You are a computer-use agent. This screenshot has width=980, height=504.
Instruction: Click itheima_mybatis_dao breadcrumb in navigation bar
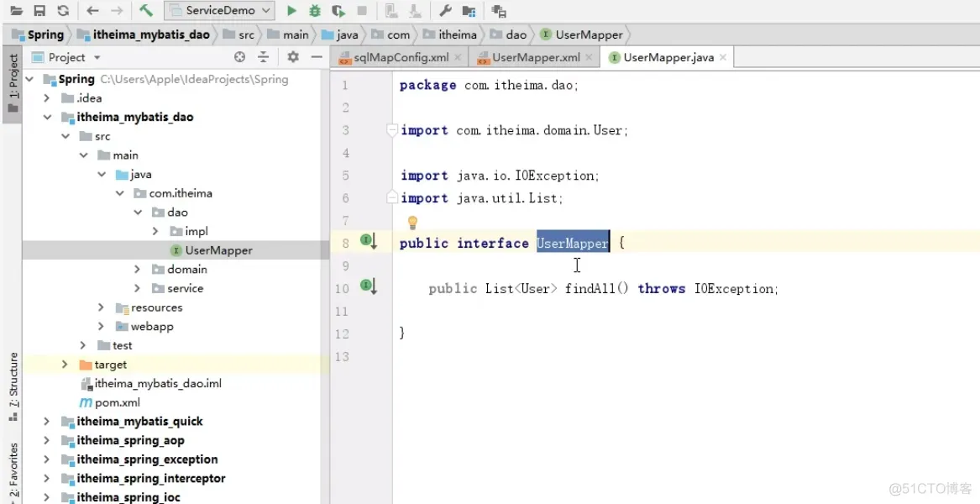(143, 34)
